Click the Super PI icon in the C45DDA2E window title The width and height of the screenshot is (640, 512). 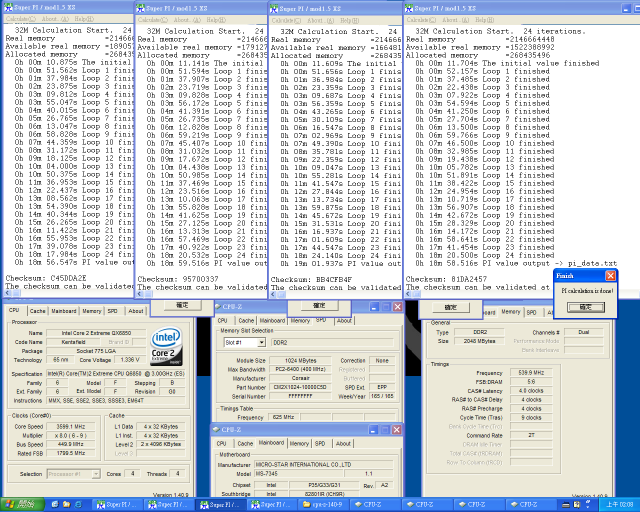click(8, 7)
